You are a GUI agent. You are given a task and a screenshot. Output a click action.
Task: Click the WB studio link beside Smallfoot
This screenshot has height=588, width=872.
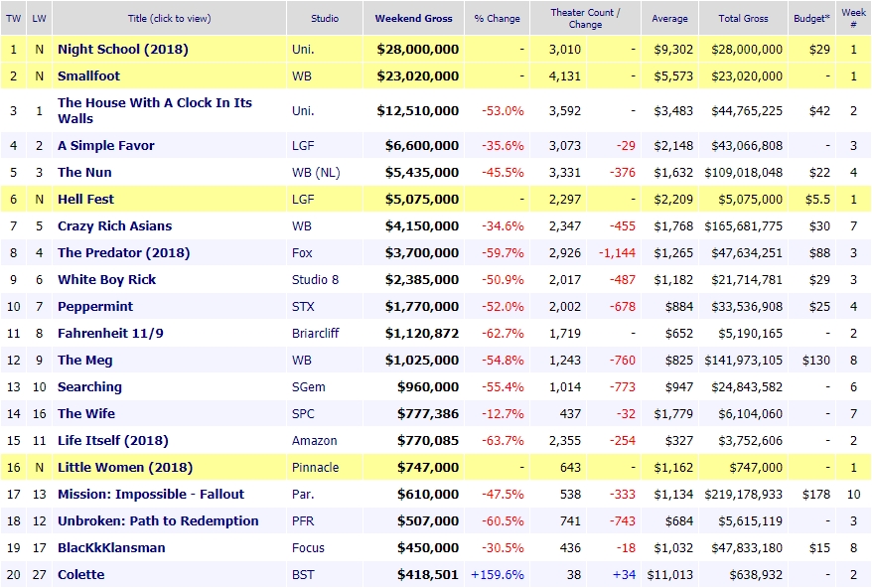pos(301,75)
